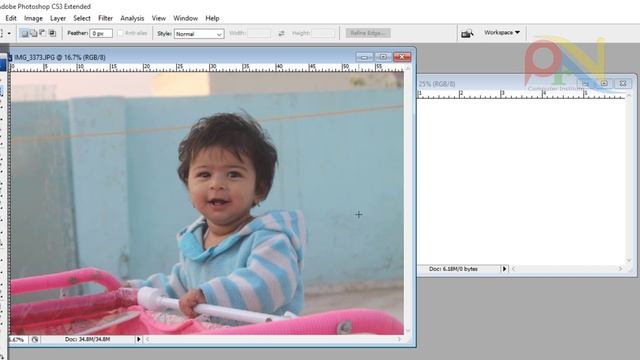Click the vertical scrollbar down arrow of blank document
Screen dimensions: 640x360
coord(629,260)
